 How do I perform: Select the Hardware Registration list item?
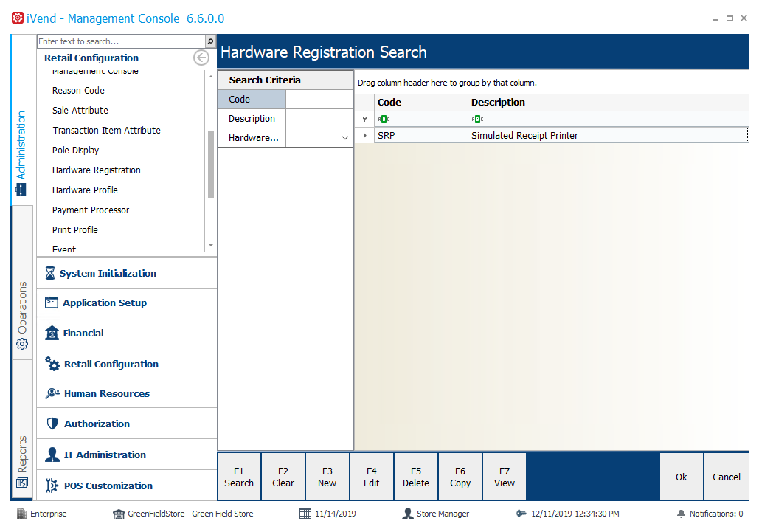(x=97, y=170)
